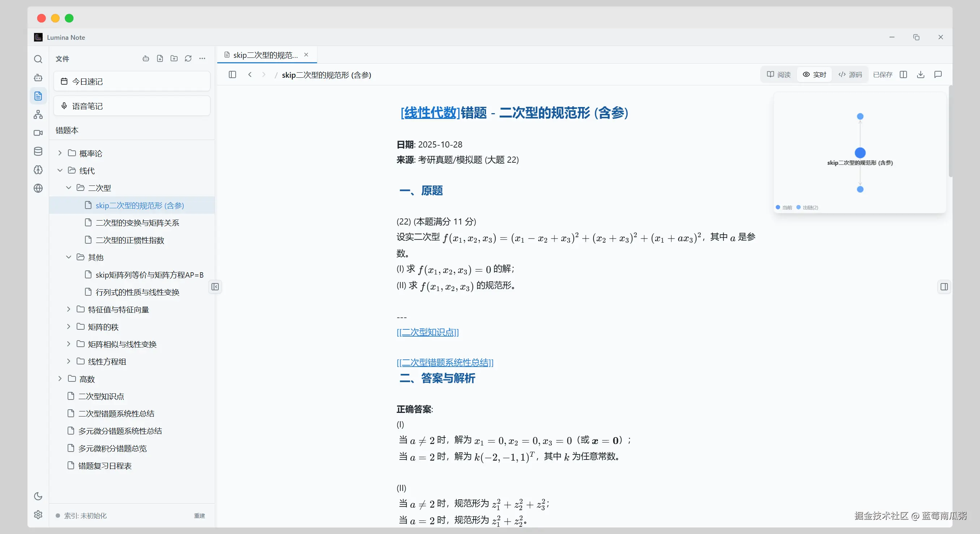
Task: Switch to 阅读 reading mode
Action: [x=779, y=74]
